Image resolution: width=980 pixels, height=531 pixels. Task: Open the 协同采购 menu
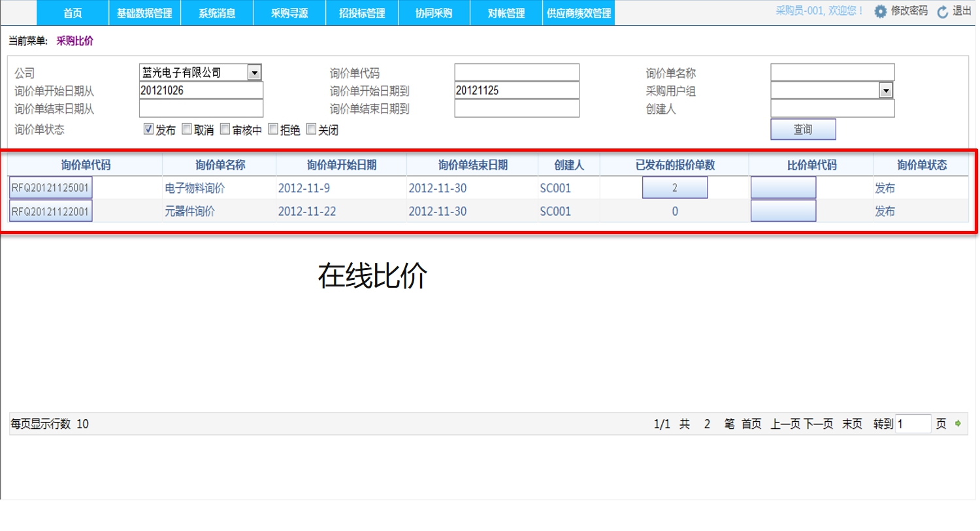coord(434,12)
